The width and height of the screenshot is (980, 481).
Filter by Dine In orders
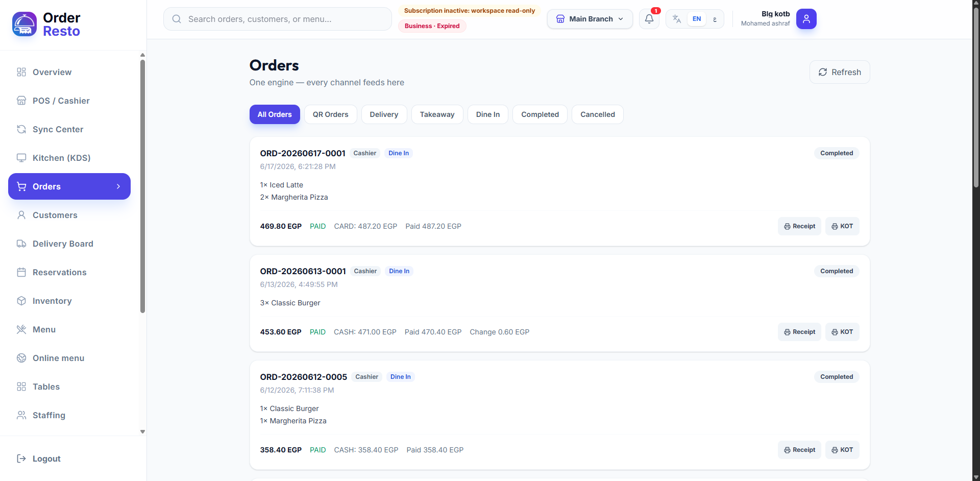click(487, 114)
